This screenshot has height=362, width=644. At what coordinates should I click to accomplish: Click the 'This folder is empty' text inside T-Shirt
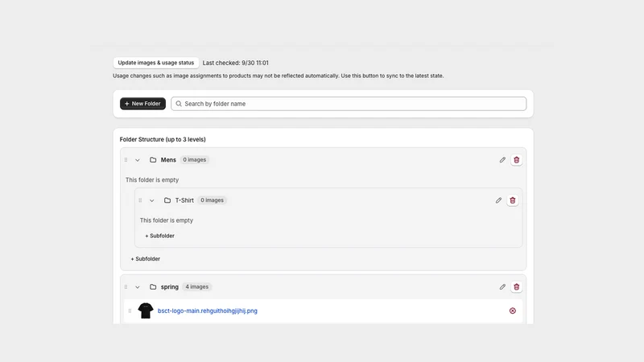click(167, 220)
